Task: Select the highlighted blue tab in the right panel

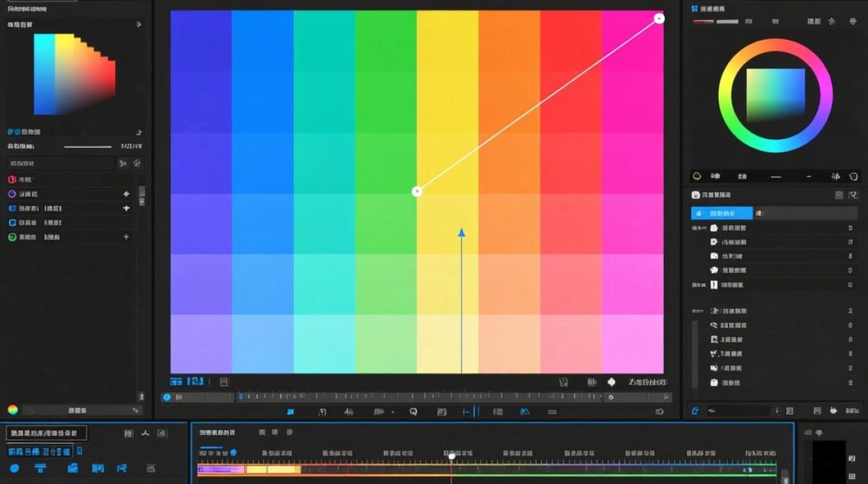Action: pos(722,213)
